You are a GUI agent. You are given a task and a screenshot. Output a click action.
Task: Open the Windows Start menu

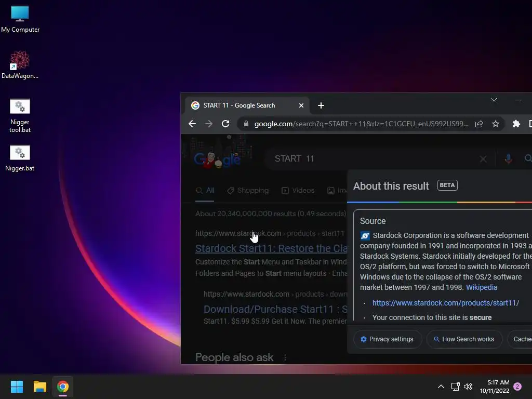point(17,387)
